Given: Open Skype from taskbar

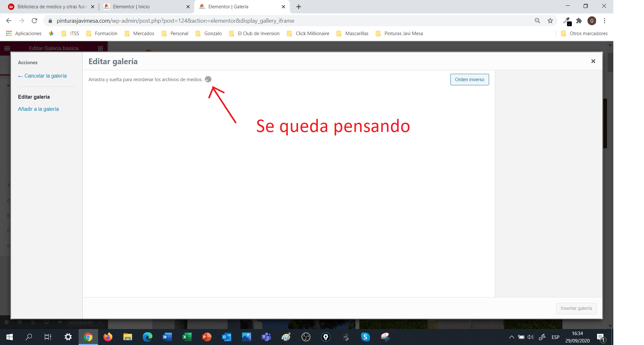Looking at the screenshot, I should (365, 337).
